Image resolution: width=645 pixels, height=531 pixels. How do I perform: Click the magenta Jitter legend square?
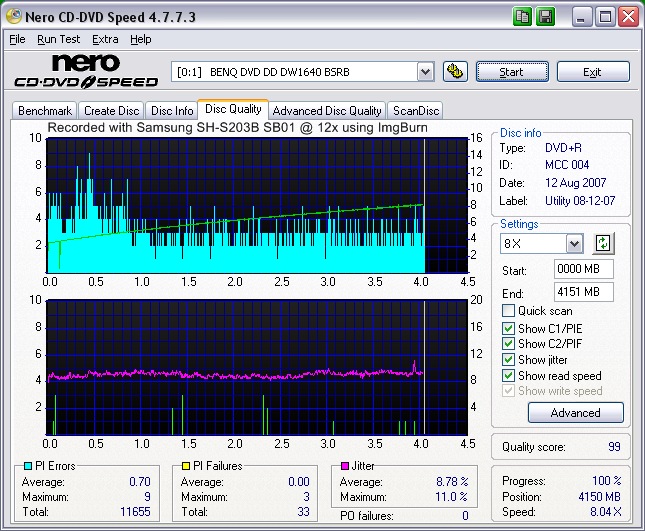click(344, 466)
